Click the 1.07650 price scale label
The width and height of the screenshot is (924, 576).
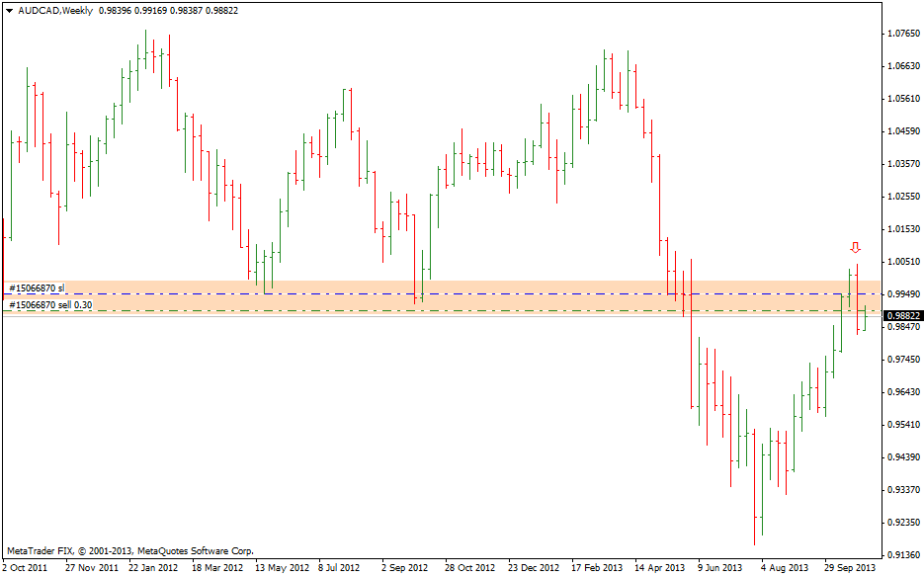point(902,34)
